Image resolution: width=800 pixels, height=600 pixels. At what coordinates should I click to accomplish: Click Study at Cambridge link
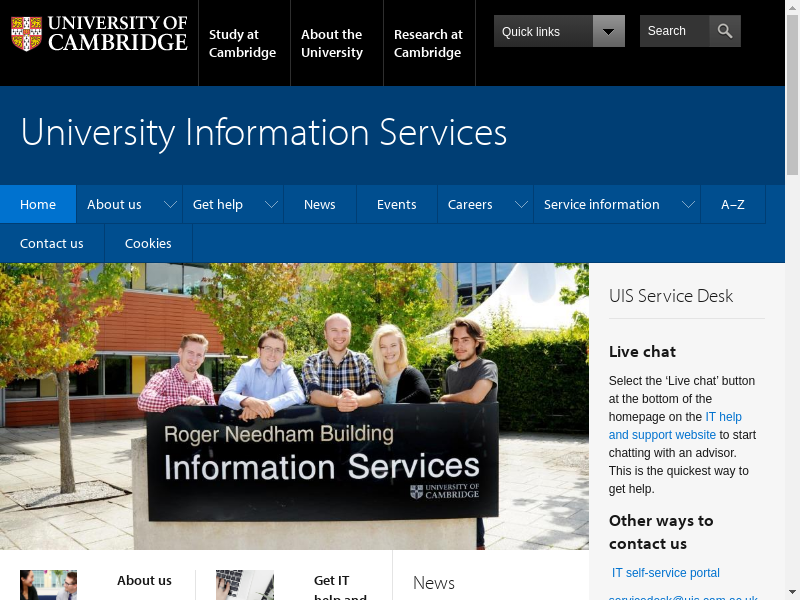(x=242, y=43)
